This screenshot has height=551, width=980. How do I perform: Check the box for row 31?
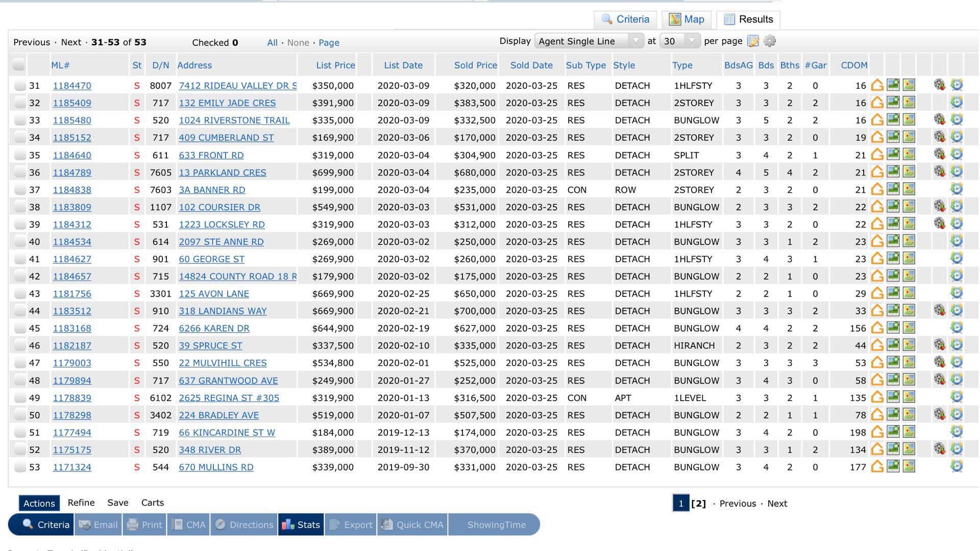(20, 86)
